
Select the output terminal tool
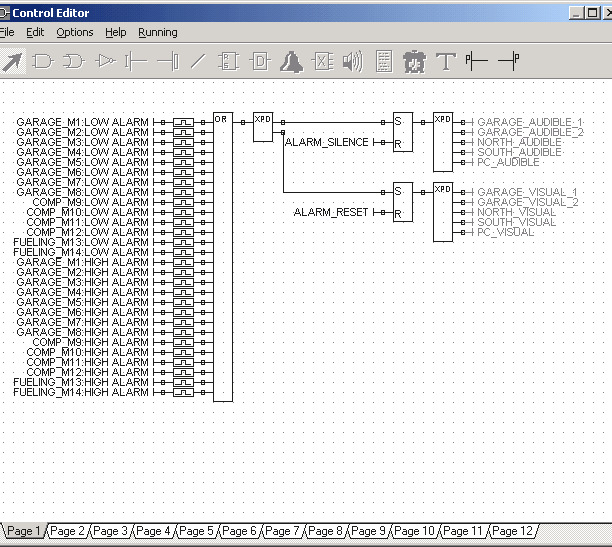168,62
